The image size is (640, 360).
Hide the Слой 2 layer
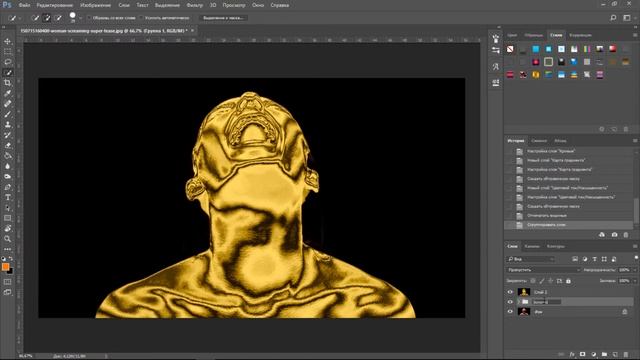click(510, 292)
